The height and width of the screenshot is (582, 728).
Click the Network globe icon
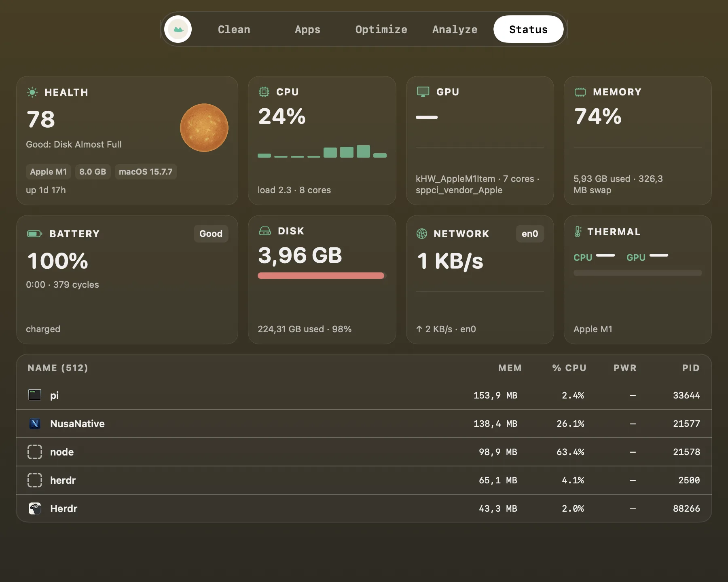pos(422,234)
